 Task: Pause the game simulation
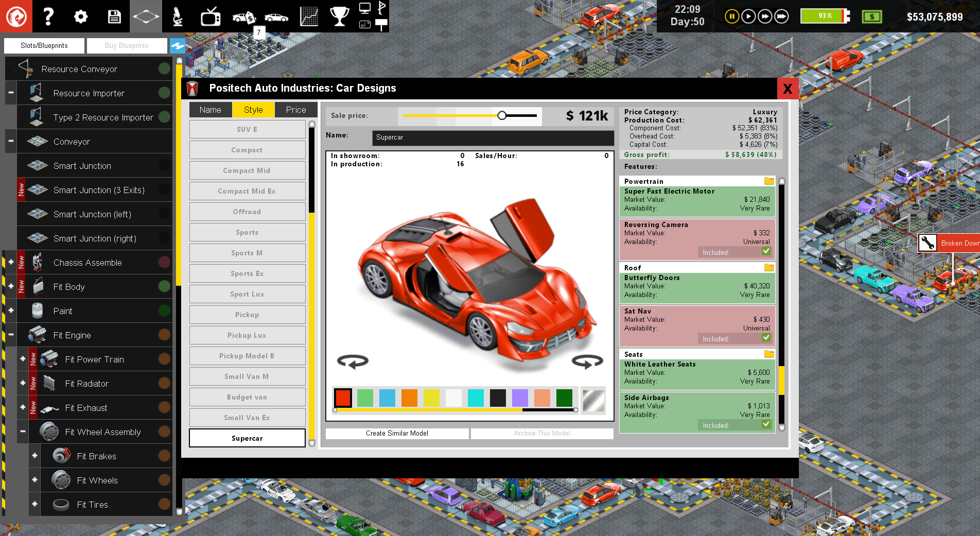click(731, 16)
